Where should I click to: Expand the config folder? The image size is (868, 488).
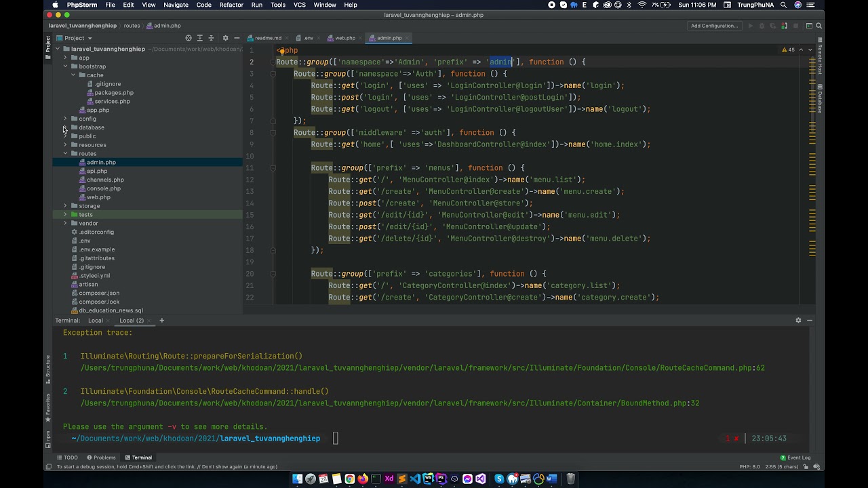click(65, 119)
